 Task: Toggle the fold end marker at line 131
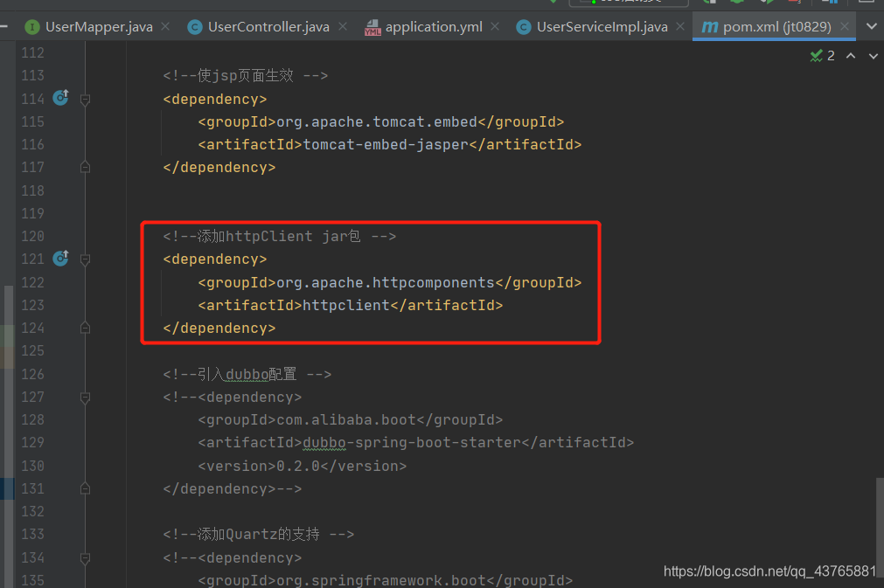[x=85, y=488]
